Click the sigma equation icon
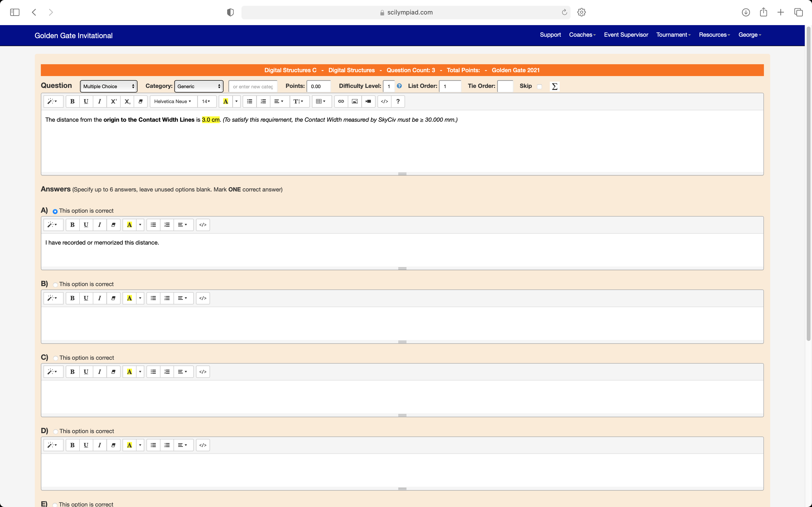This screenshot has height=507, width=812. (x=555, y=86)
